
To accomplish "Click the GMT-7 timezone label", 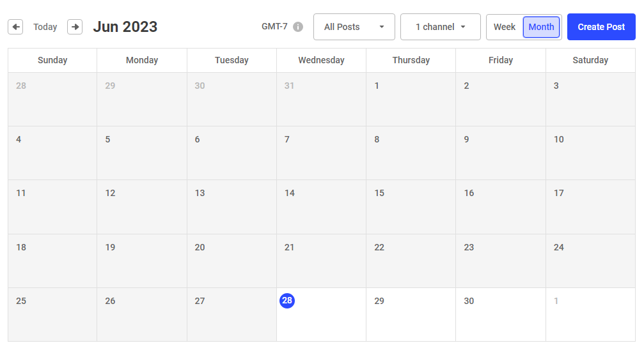I will tap(274, 27).
